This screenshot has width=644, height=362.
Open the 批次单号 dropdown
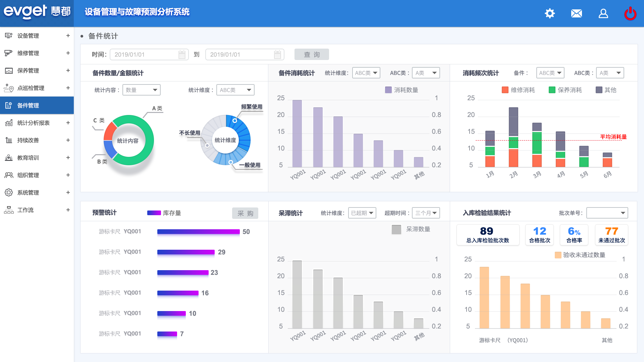pyautogui.click(x=607, y=213)
